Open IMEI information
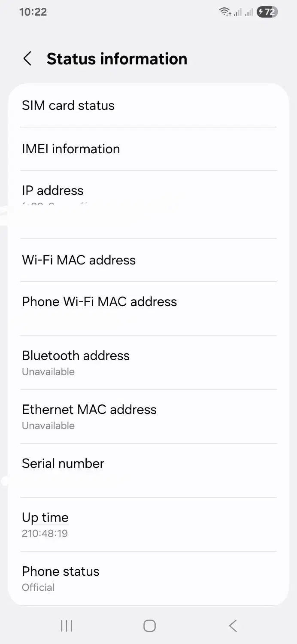The width and height of the screenshot is (297, 644). [148, 149]
